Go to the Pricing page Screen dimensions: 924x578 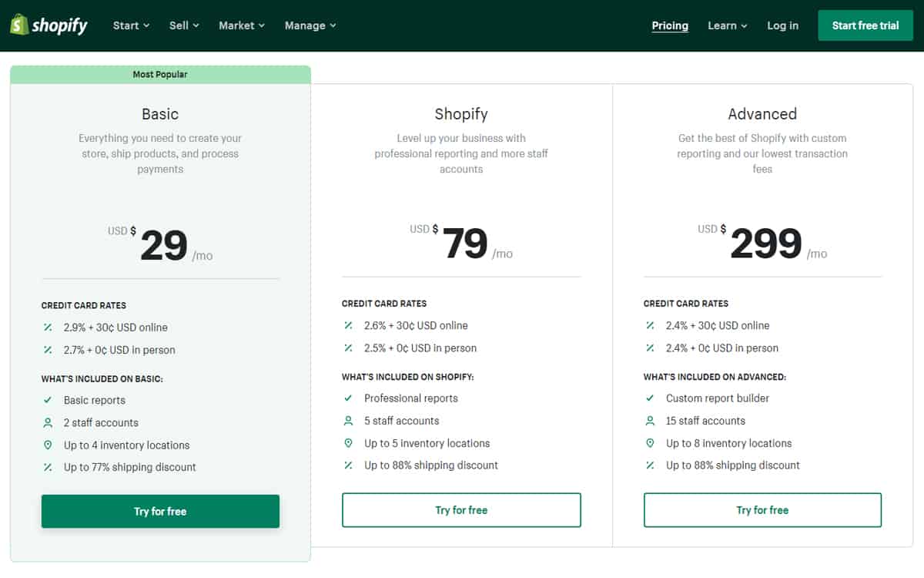tap(670, 25)
